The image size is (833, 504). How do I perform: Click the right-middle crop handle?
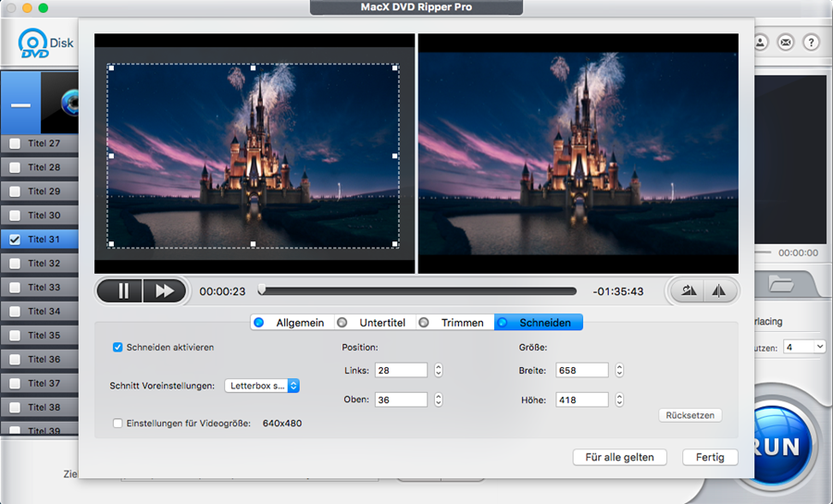[x=394, y=156]
